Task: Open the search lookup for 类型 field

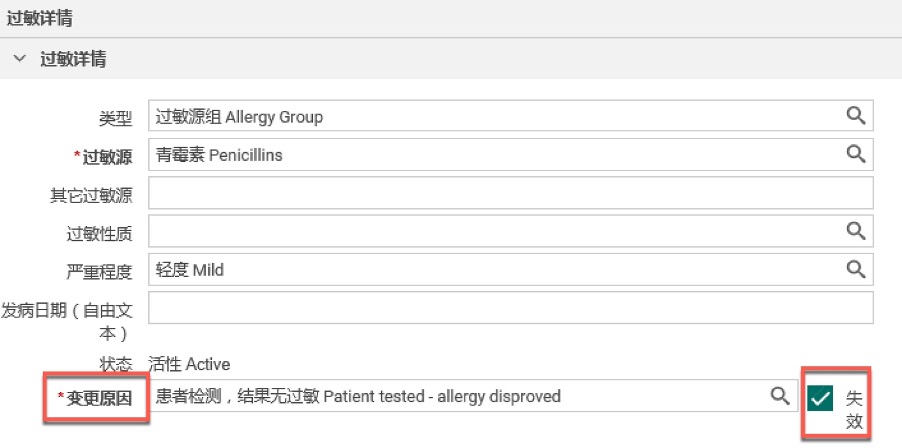Action: 856,116
